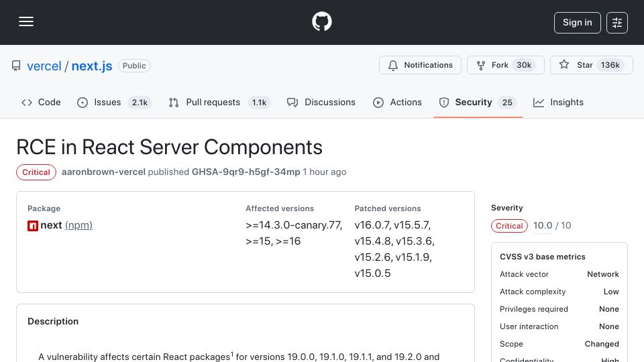
Task: Click the 1 hour ago timestamp
Action: tap(325, 172)
